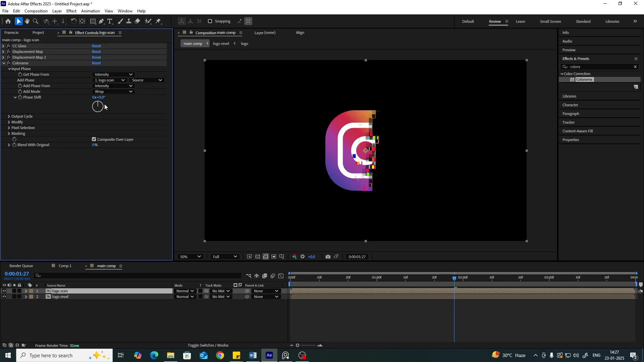644x362 pixels.
Task: Click the logo revel breadcrumb
Action: [221, 44]
